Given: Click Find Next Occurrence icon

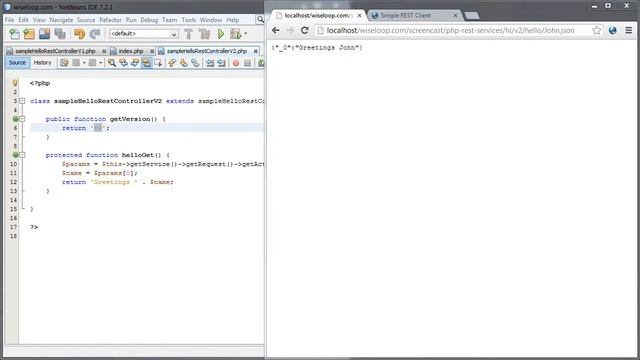Looking at the screenshot, I should click(134, 63).
